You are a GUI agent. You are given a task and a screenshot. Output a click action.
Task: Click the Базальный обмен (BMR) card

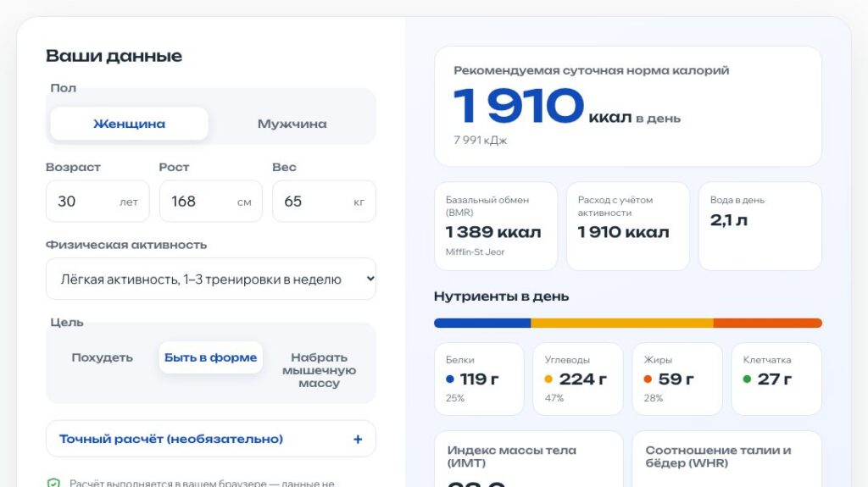[496, 226]
